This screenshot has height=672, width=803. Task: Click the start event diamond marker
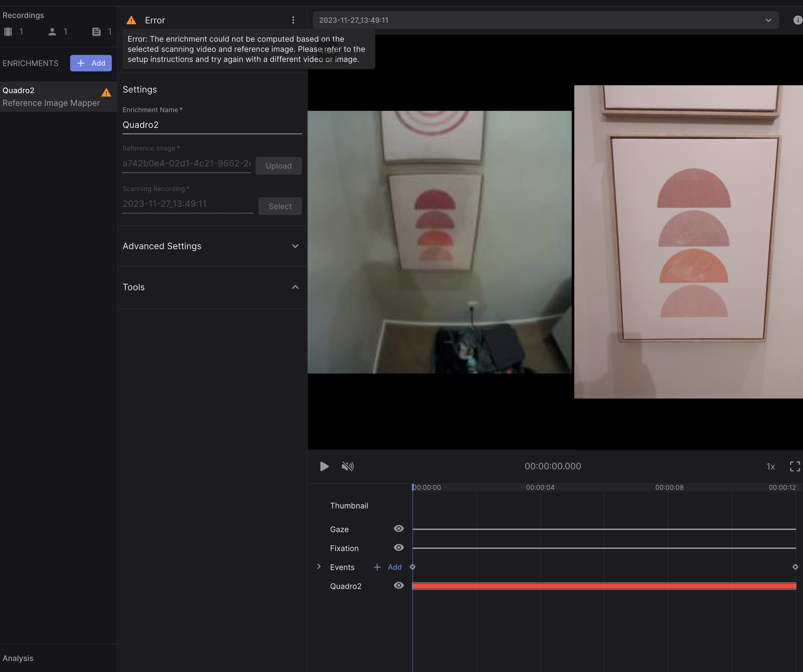[x=413, y=567]
